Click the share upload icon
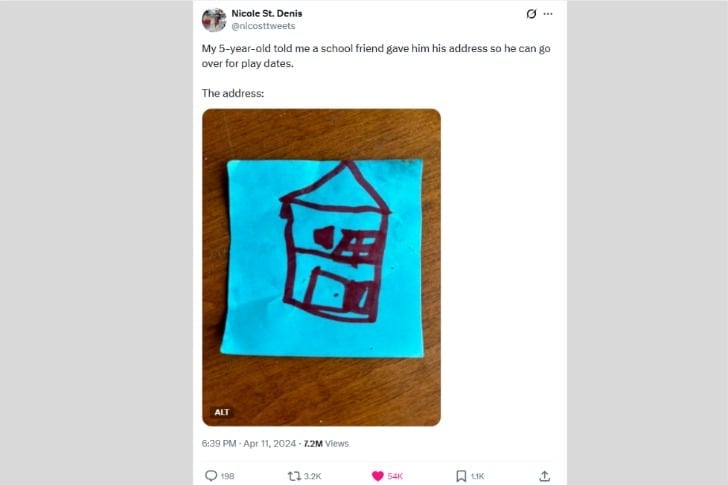 pos(544,476)
